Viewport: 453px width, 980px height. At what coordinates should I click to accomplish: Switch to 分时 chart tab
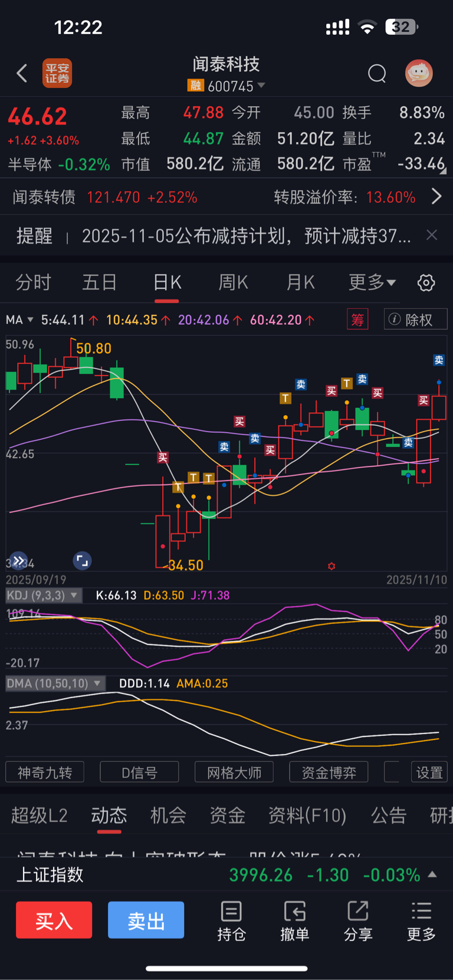click(34, 282)
